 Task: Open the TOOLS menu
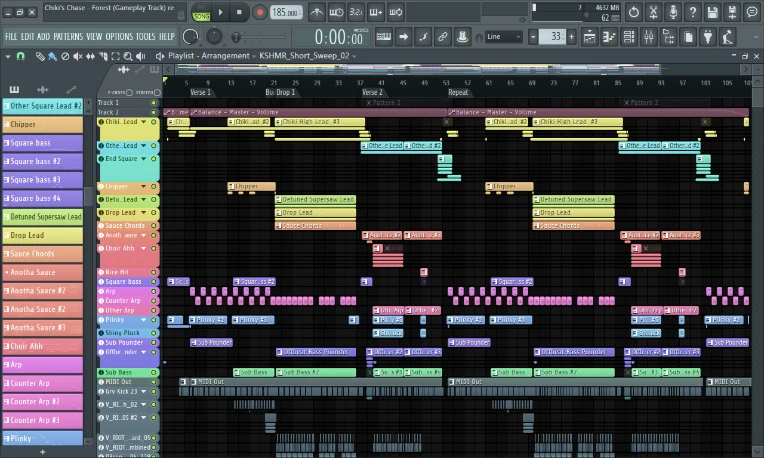click(x=145, y=37)
